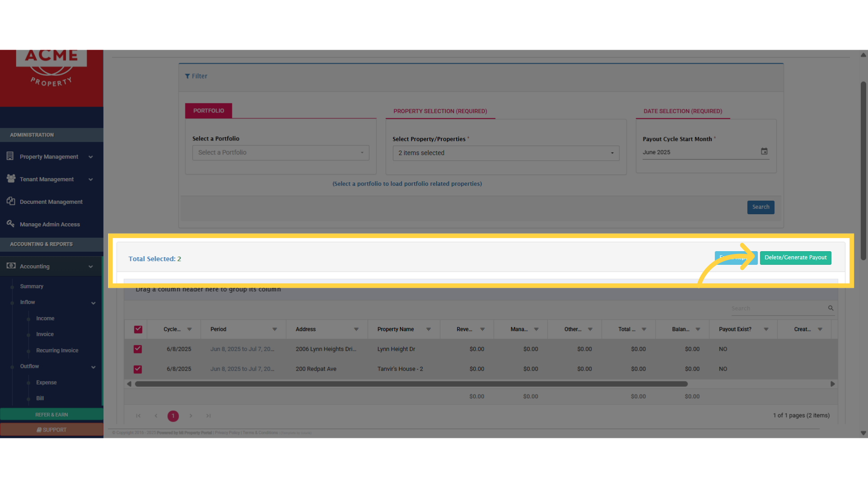The width and height of the screenshot is (868, 488).
Task: Expand the Property Management menu chevron
Action: tap(91, 157)
